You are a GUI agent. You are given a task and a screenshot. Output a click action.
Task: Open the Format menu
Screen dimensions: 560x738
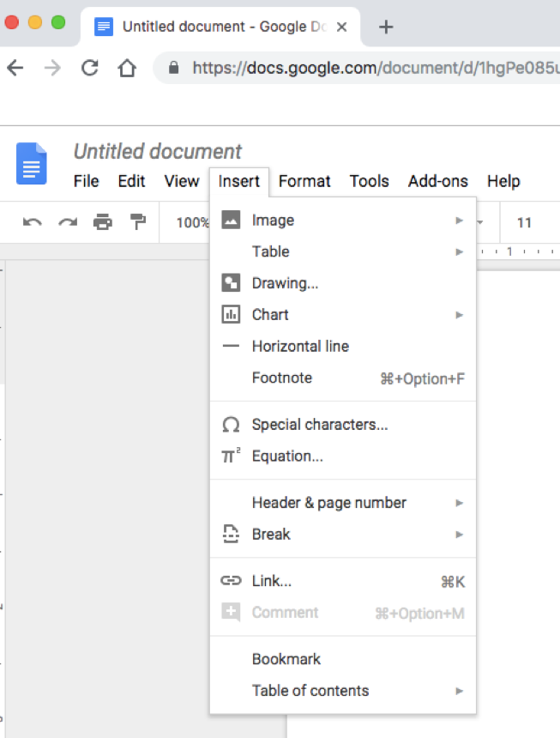(x=304, y=181)
